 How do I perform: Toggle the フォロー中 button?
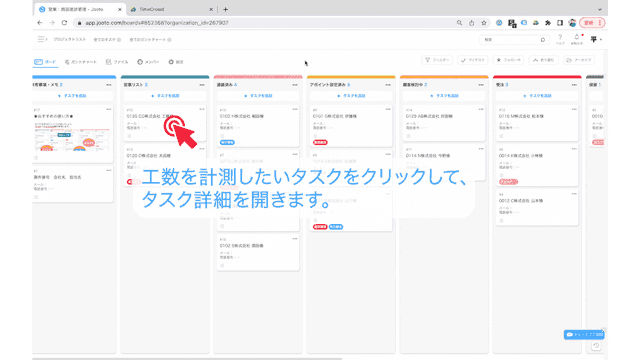pos(509,60)
